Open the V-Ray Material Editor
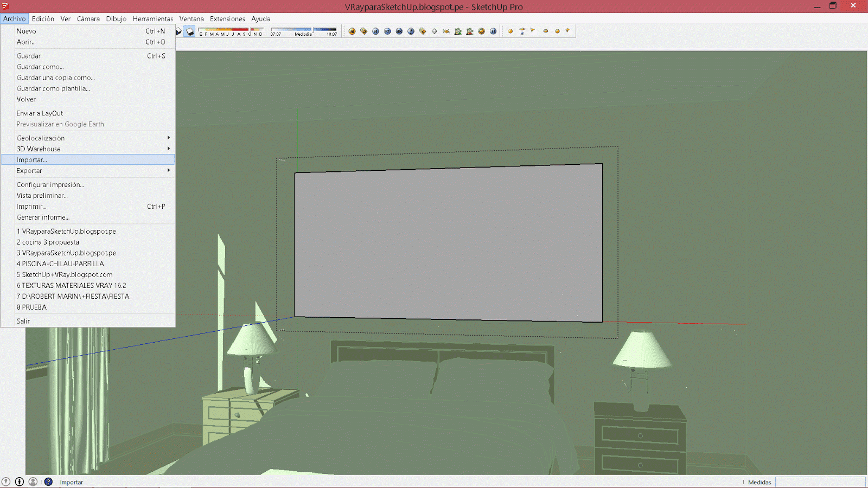Viewport: 868px width, 488px height. point(352,31)
